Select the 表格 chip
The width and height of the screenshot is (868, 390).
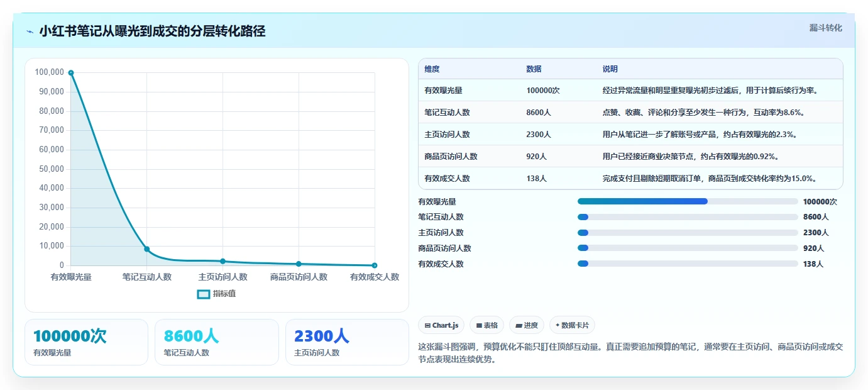(486, 325)
